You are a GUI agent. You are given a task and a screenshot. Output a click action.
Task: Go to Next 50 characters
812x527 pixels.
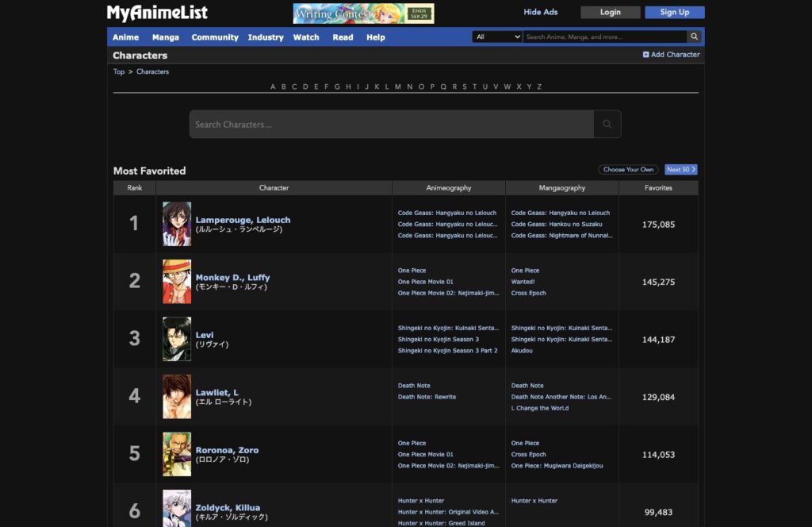click(680, 169)
